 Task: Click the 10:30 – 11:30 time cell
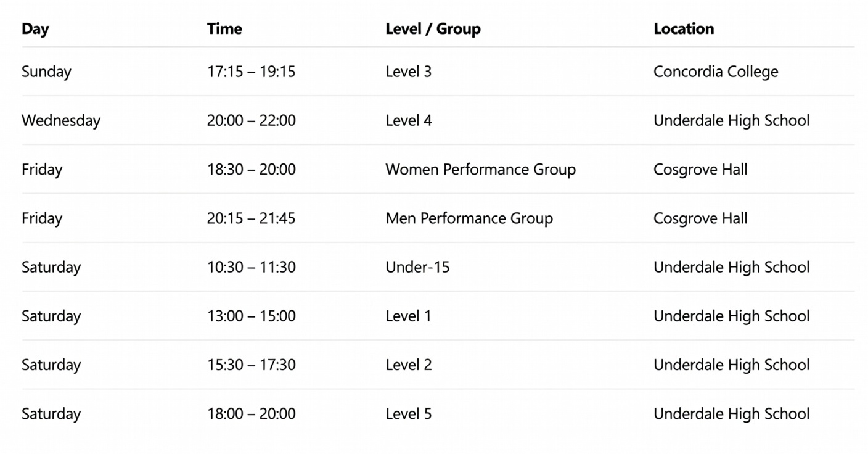(251, 267)
